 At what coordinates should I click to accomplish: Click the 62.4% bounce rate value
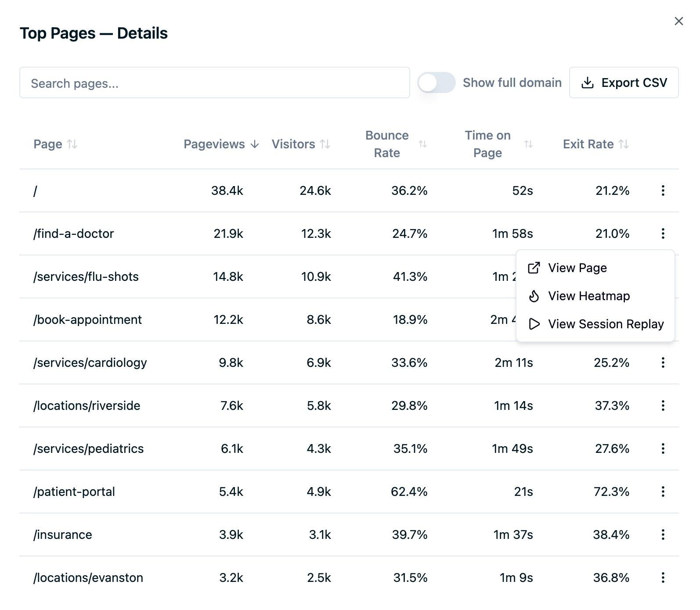409,492
